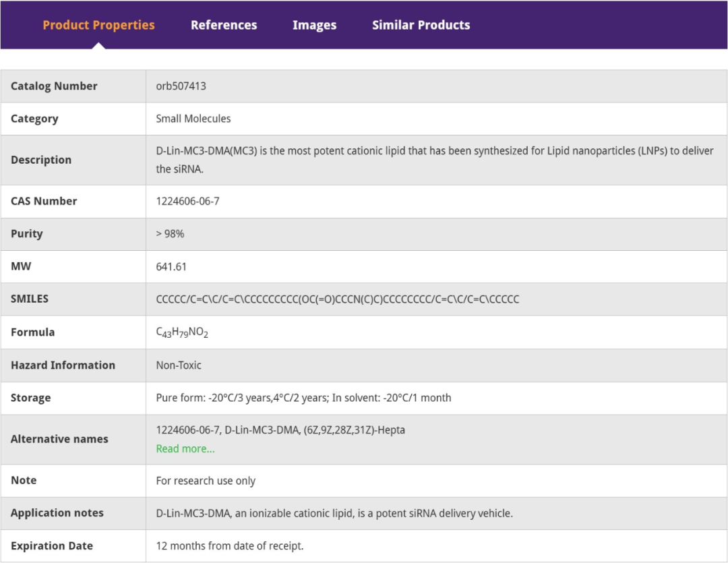Open the Images tab

point(314,25)
